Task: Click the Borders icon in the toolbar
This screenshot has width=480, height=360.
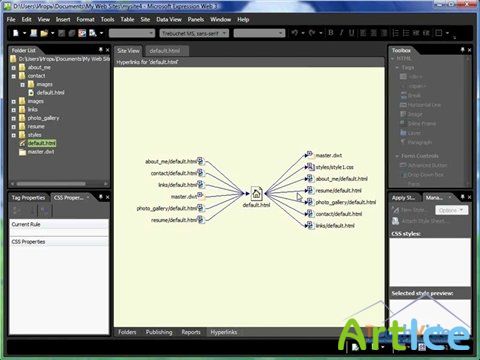Action: [x=439, y=33]
